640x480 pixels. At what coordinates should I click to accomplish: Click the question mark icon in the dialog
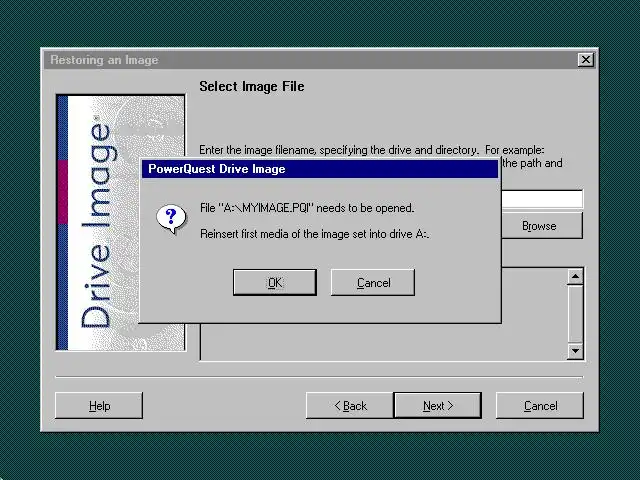coord(171,219)
